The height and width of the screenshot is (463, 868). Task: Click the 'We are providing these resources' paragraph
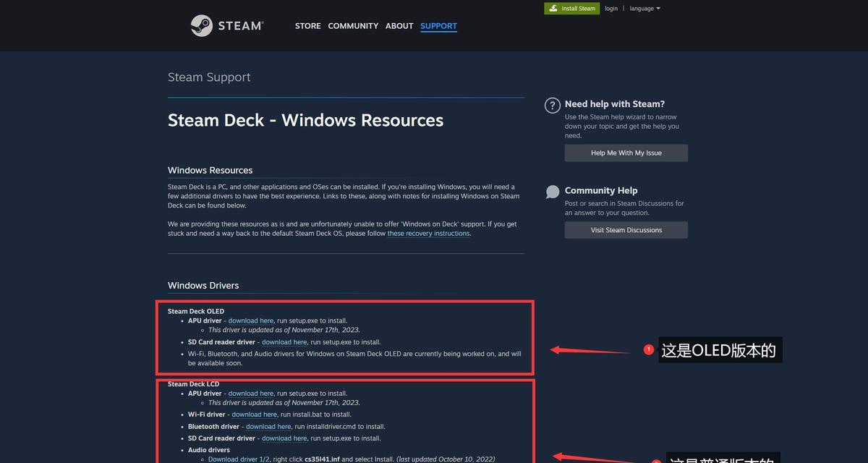(342, 229)
